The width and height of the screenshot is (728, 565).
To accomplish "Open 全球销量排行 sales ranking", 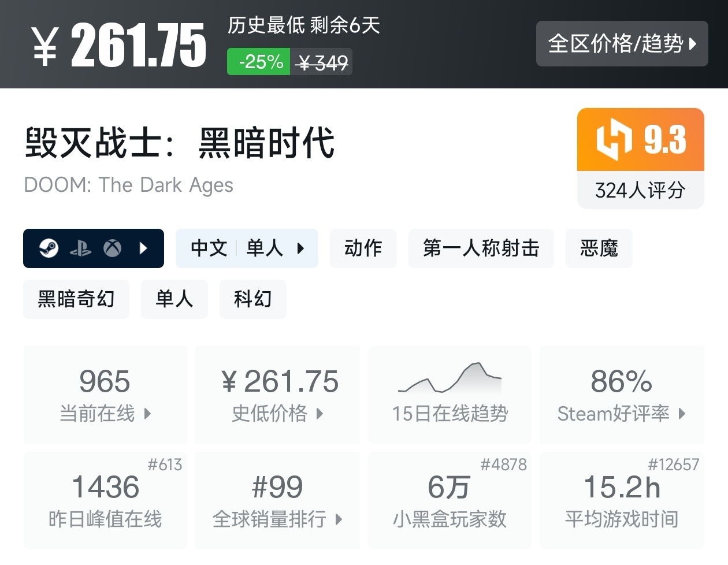I will pyautogui.click(x=277, y=500).
